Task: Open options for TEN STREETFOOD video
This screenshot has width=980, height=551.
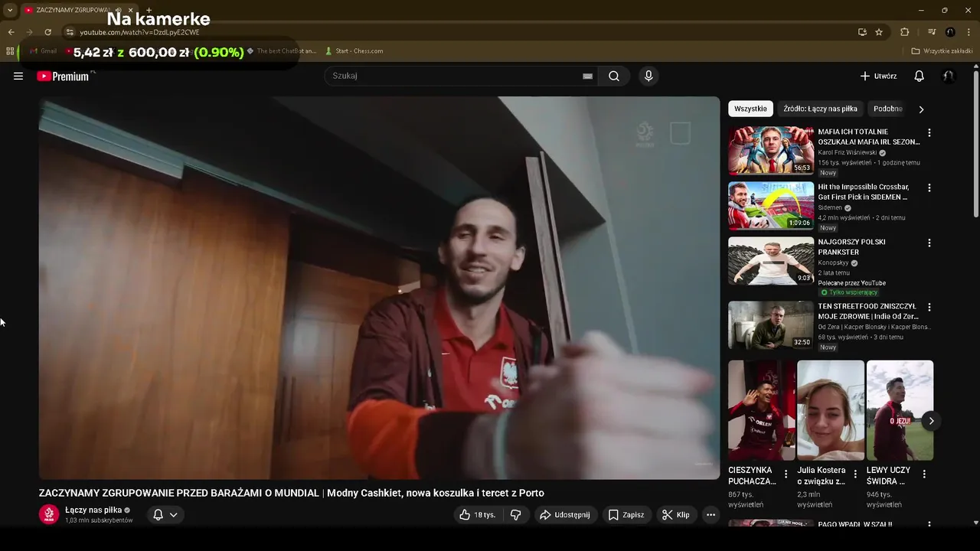Action: [929, 307]
